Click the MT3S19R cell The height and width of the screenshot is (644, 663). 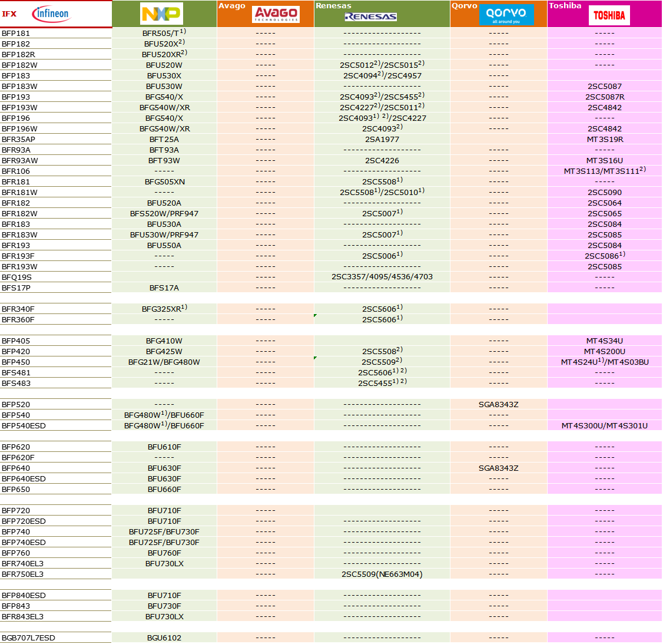605,139
